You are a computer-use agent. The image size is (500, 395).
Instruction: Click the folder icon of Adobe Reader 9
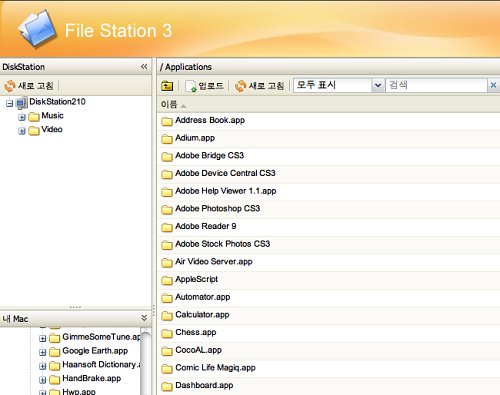pyautogui.click(x=167, y=227)
